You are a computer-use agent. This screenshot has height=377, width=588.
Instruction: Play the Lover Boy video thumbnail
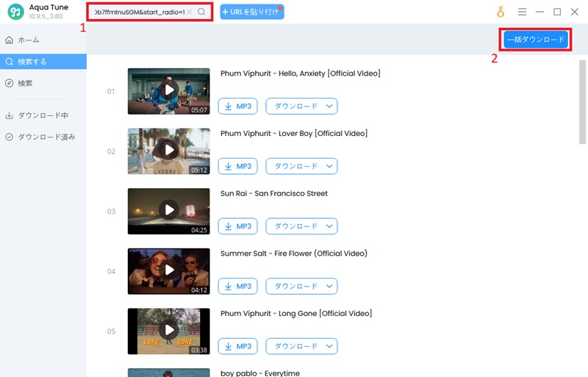pyautogui.click(x=169, y=151)
